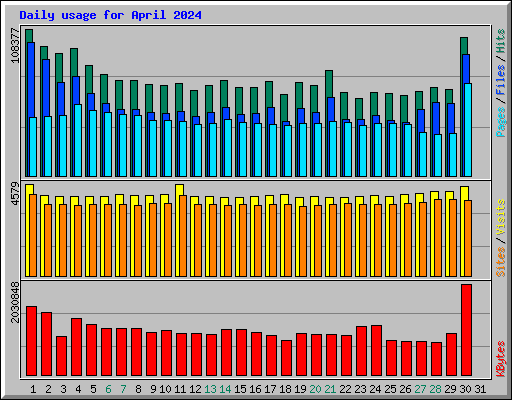
Task: Click the Files legend label
Action: pyautogui.click(x=501, y=80)
